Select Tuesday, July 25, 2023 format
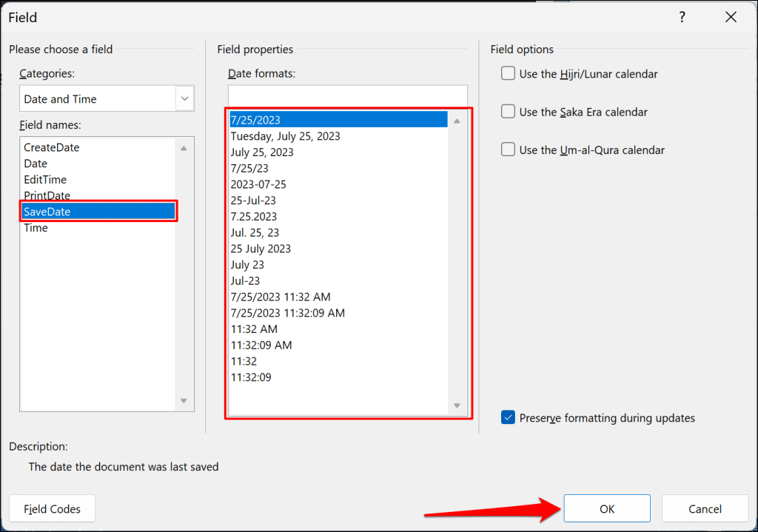 (x=285, y=136)
